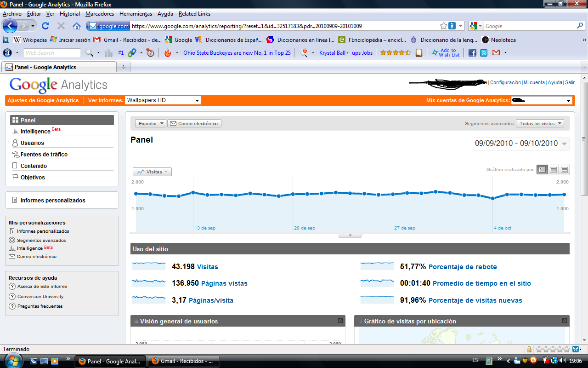Bookmark this page with the star
Viewport: 588px width, 368px height.
(443, 26)
